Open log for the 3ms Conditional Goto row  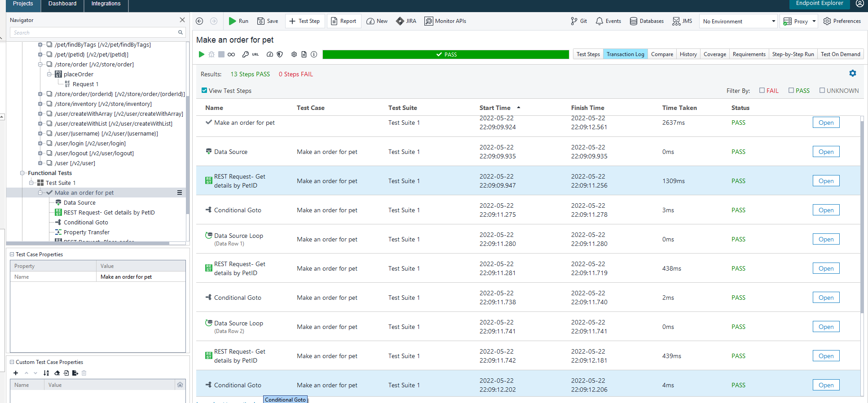click(x=826, y=210)
